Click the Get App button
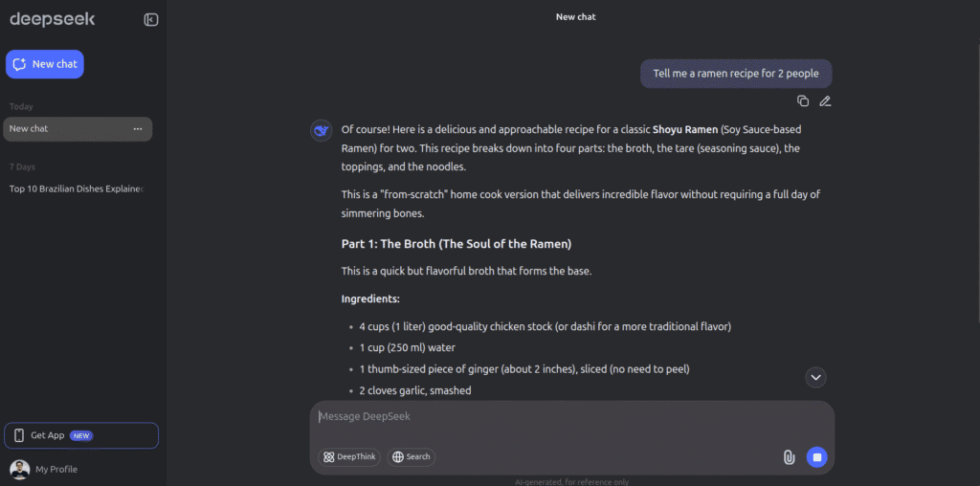The height and width of the screenshot is (486, 980). point(81,435)
